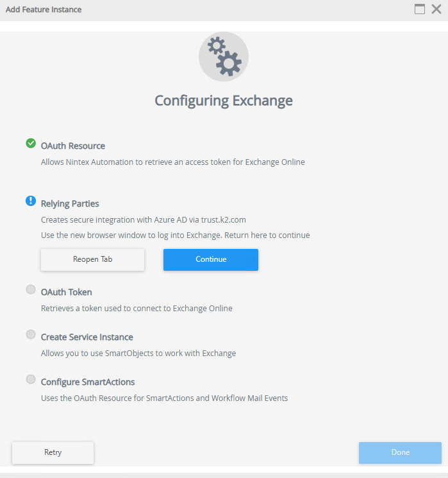Select the Create Service Instance step circle
The image size is (448, 478).
31,334
